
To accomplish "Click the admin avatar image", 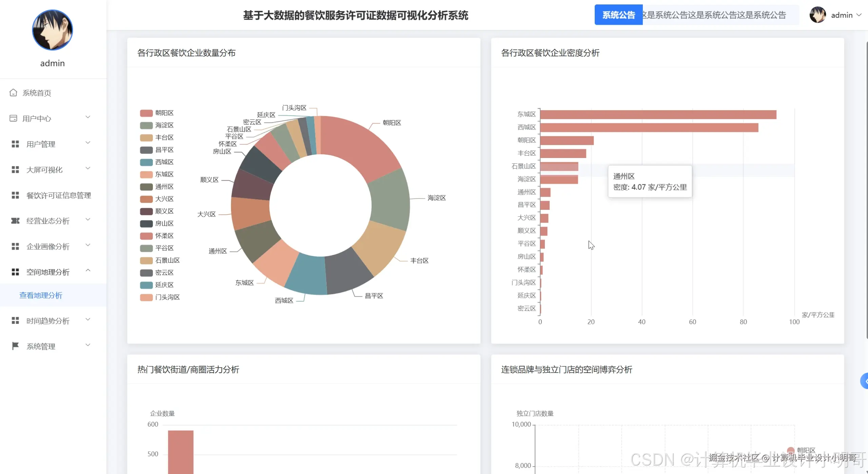I will pyautogui.click(x=818, y=15).
